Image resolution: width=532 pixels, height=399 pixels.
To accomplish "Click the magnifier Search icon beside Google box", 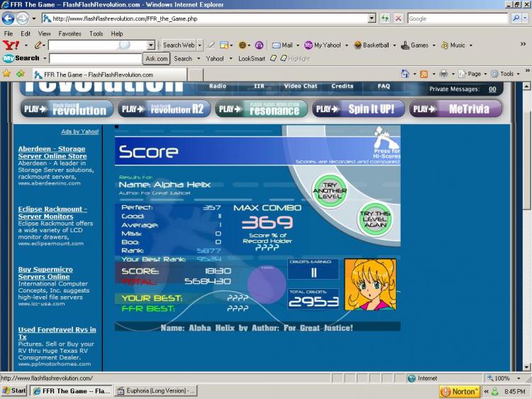I will 516,18.
